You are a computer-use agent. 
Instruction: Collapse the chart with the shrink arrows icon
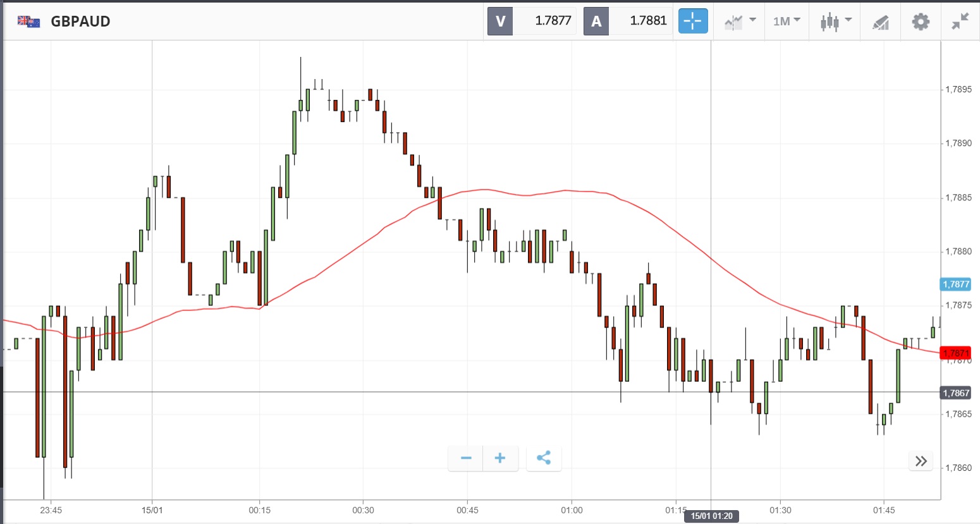coord(960,21)
